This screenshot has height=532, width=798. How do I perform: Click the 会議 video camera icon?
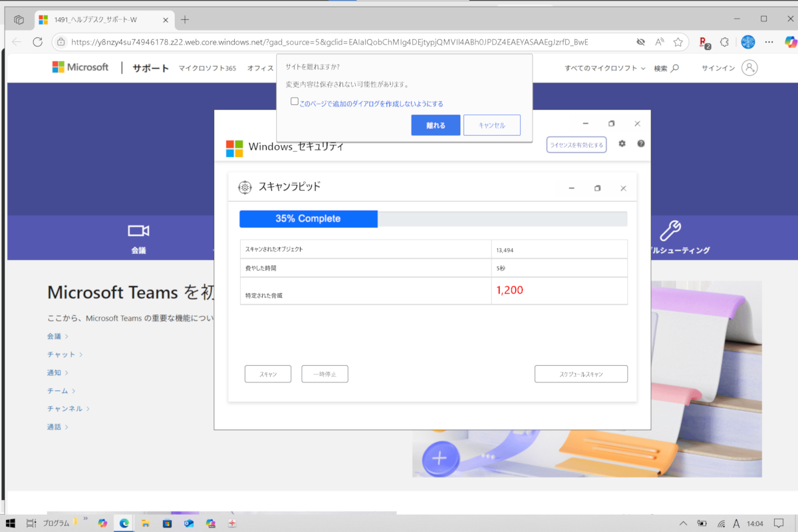(138, 231)
